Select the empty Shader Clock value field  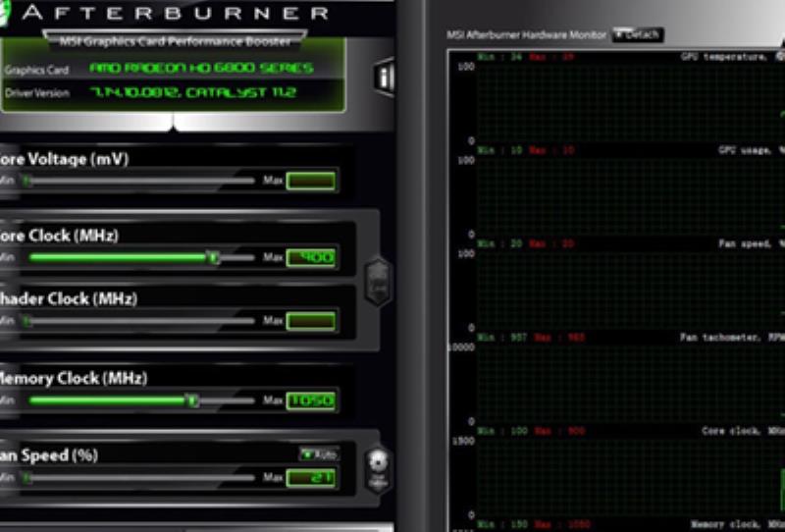click(311, 321)
